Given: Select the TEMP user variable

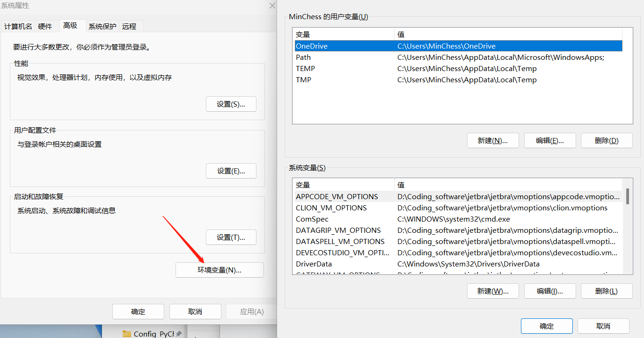Looking at the screenshot, I should 459,68.
